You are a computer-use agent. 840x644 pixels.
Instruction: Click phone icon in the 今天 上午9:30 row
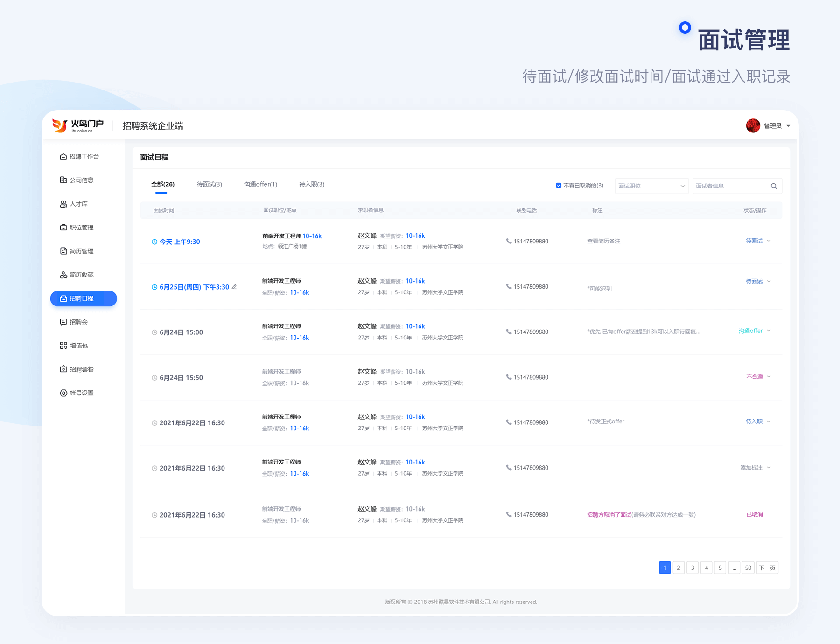[509, 241]
